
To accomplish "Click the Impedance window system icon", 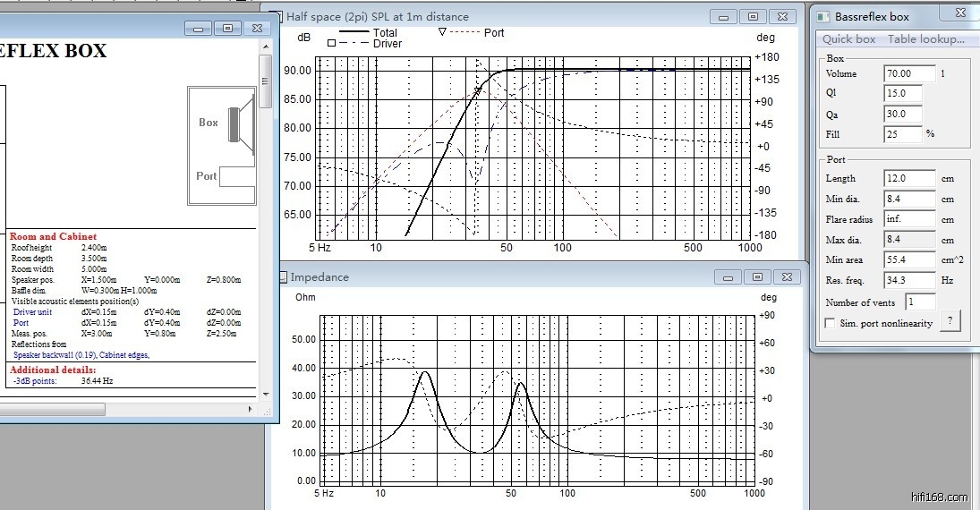I will pyautogui.click(x=282, y=276).
